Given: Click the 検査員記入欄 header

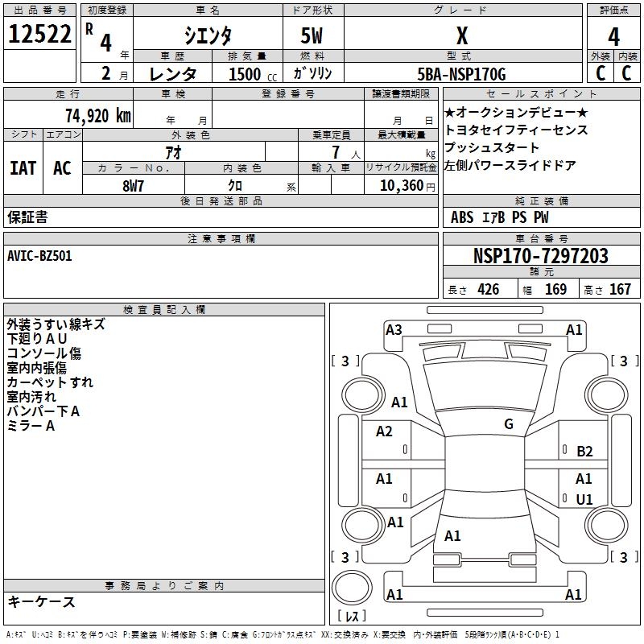Looking at the screenshot, I should pyautogui.click(x=164, y=310).
